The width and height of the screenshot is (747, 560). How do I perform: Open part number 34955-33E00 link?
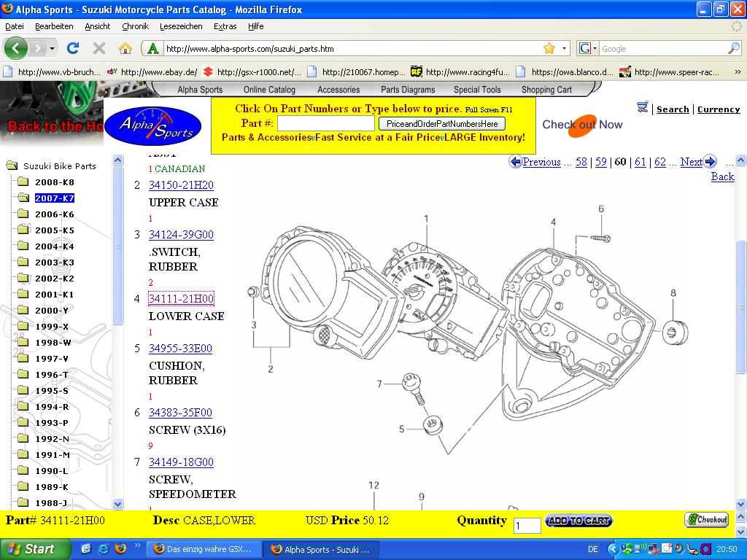click(x=180, y=349)
